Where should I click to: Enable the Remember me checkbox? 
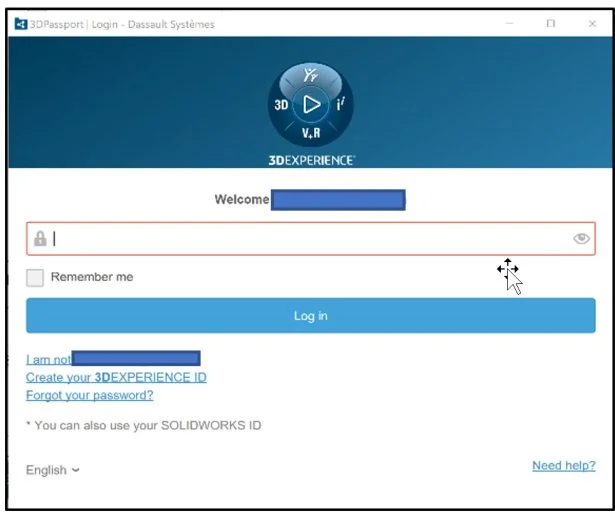click(35, 278)
